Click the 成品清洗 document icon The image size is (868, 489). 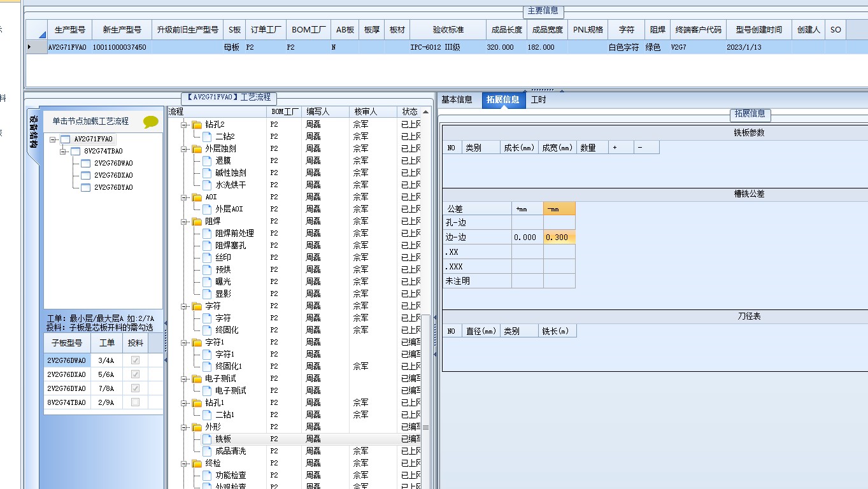(x=207, y=451)
